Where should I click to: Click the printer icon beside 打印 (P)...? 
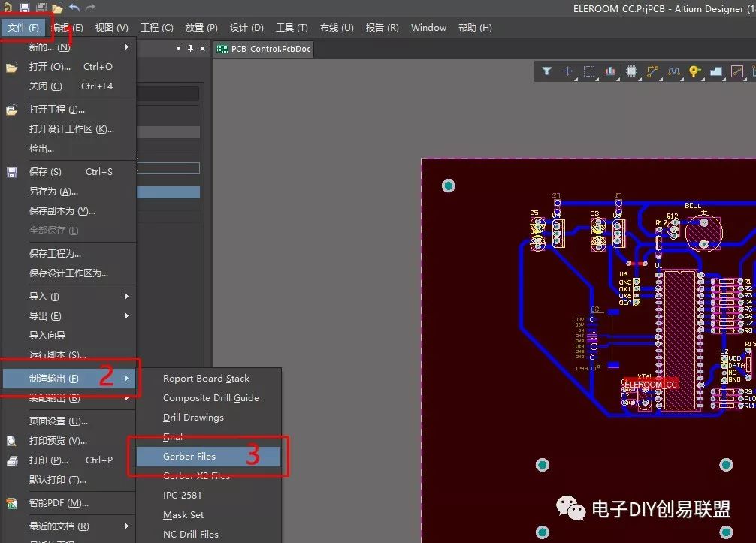pos(11,460)
